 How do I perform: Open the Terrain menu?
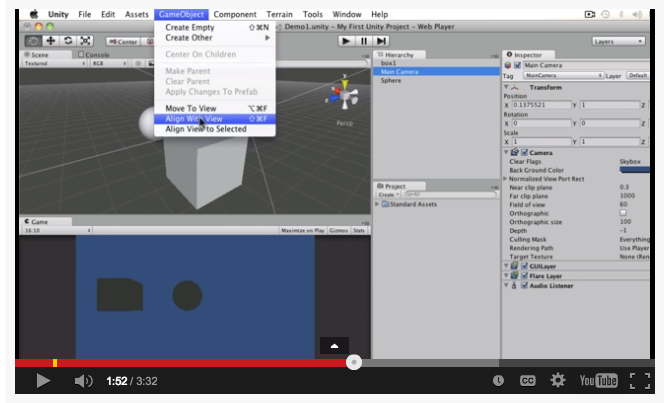(279, 14)
